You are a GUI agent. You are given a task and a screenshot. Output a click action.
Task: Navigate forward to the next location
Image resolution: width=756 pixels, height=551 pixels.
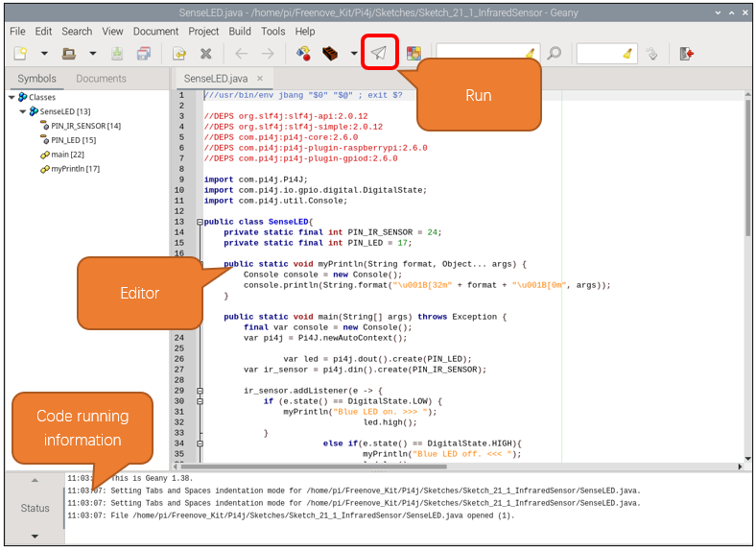[268, 53]
